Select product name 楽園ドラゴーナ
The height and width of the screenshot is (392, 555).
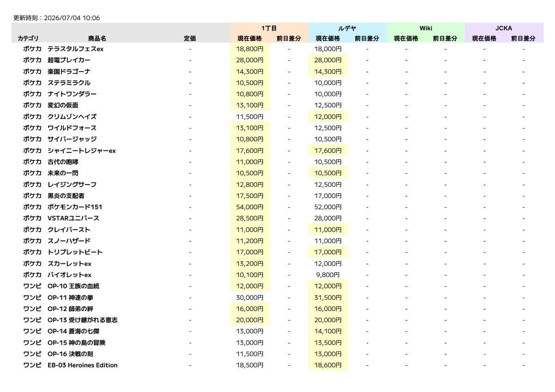tap(69, 72)
